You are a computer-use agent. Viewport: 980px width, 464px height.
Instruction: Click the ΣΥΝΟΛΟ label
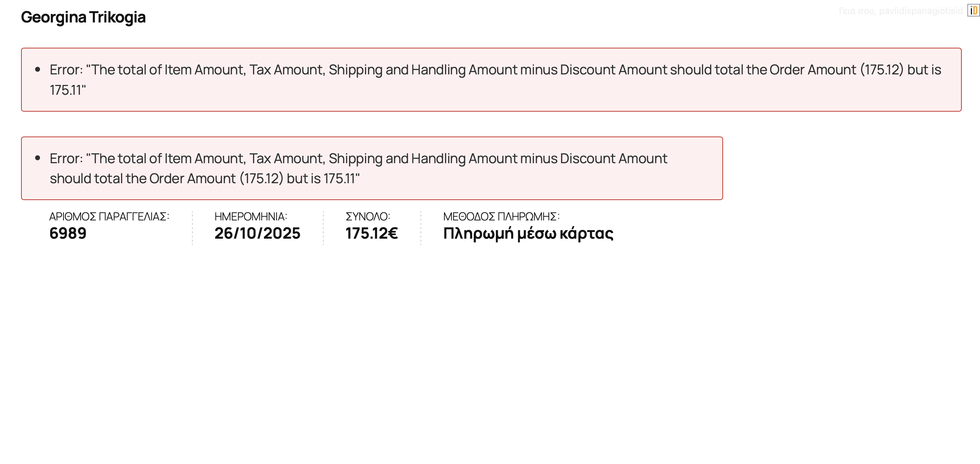click(x=367, y=217)
